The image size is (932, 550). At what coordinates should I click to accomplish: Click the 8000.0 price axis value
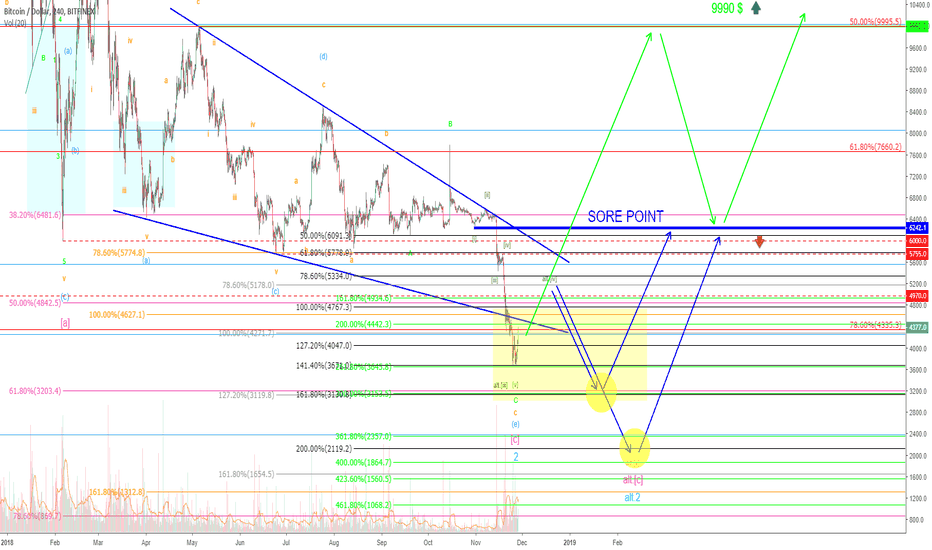tap(919, 134)
